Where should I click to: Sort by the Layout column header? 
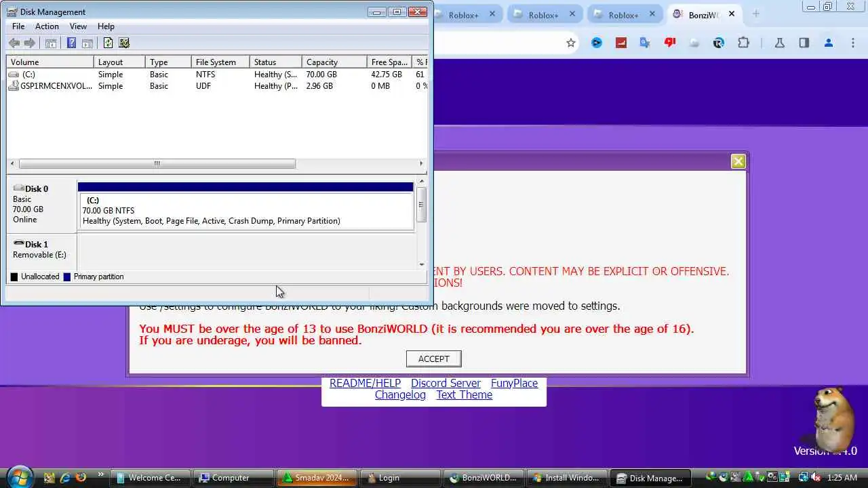119,62
